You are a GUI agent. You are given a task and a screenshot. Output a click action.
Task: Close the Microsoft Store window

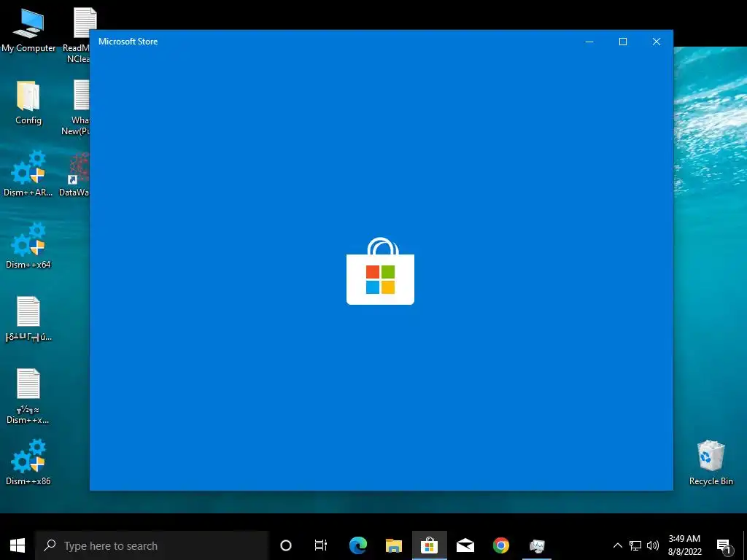pos(657,42)
